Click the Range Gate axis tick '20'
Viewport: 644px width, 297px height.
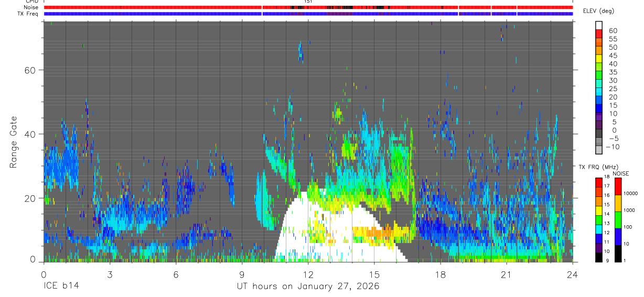pos(29,198)
